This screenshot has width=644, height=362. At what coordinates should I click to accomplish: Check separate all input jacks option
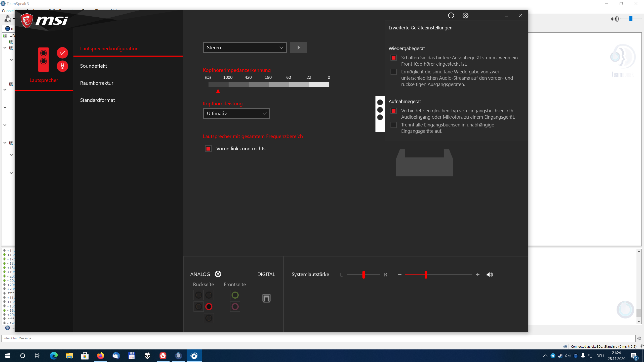[x=394, y=125]
